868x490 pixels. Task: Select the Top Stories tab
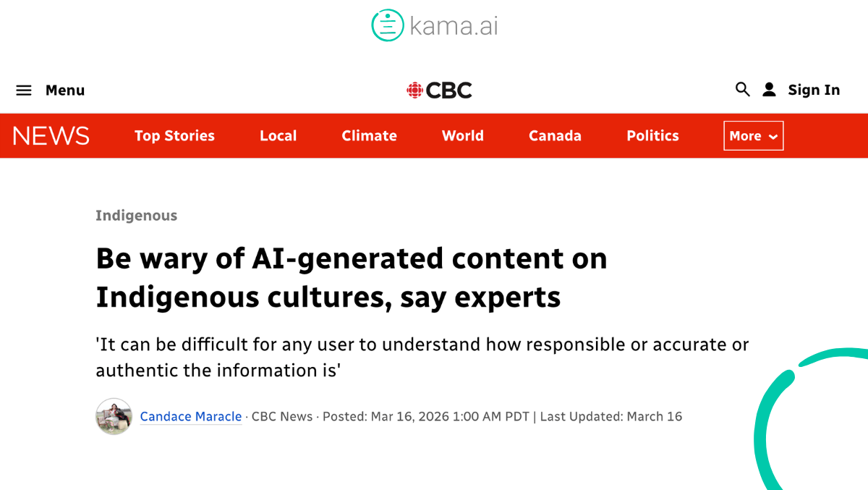(x=174, y=135)
